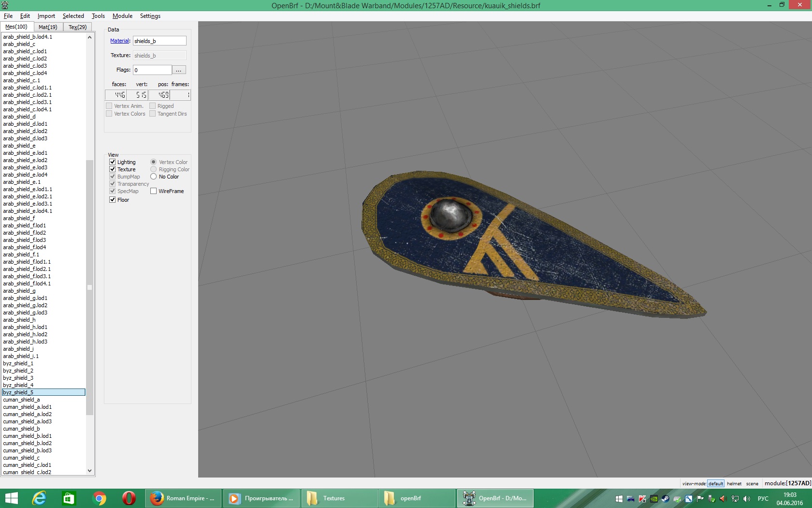
Task: Open the Module menu
Action: tap(122, 16)
